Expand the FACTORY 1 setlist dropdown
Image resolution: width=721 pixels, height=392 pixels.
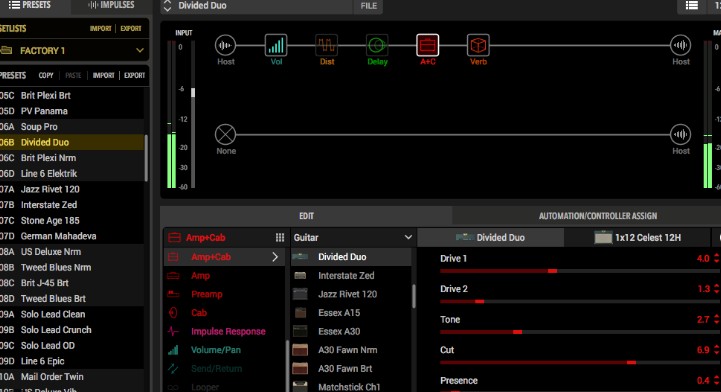pos(140,51)
